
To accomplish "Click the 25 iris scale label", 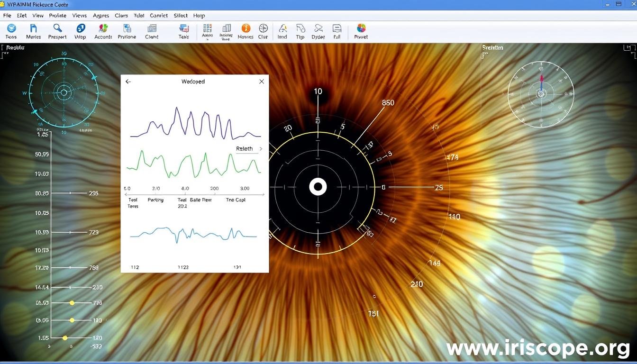I will click(438, 188).
